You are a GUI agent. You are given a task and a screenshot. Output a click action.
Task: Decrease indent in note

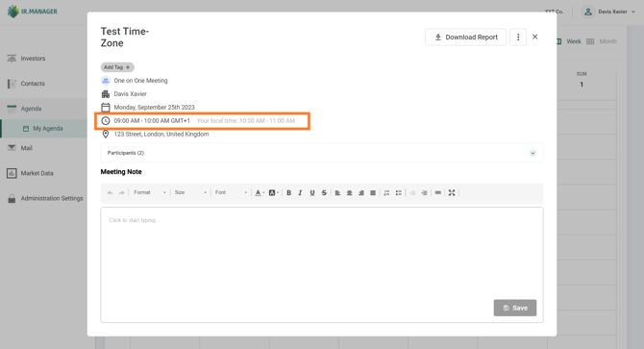(412, 192)
